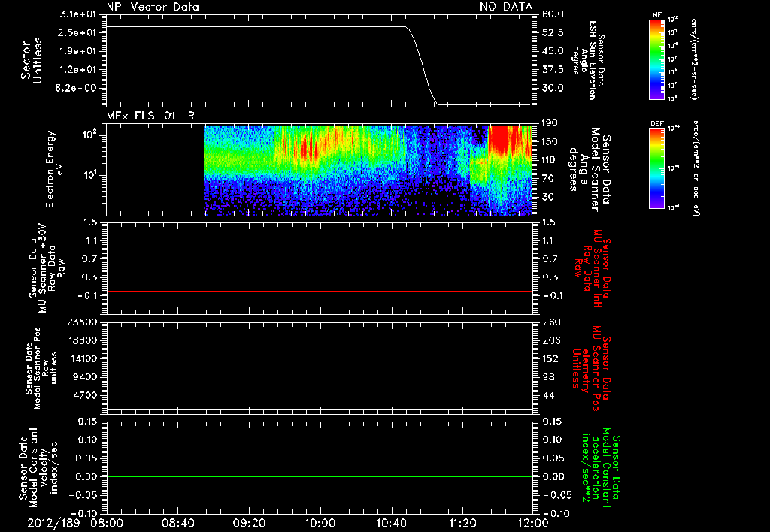This screenshot has width=770, height=532.
Task: Click the "11:20" time axis label
Action: coord(462,523)
